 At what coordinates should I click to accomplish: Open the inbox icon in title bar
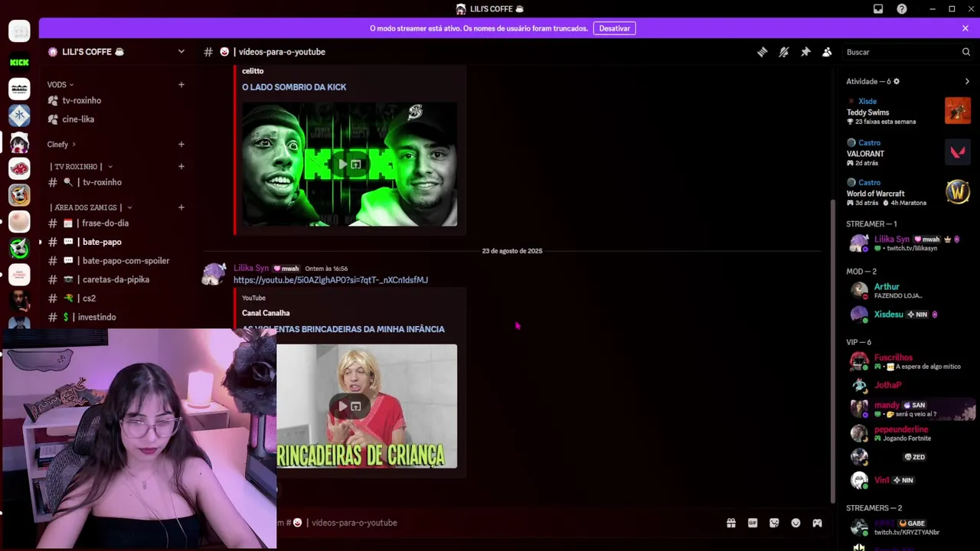point(878,9)
